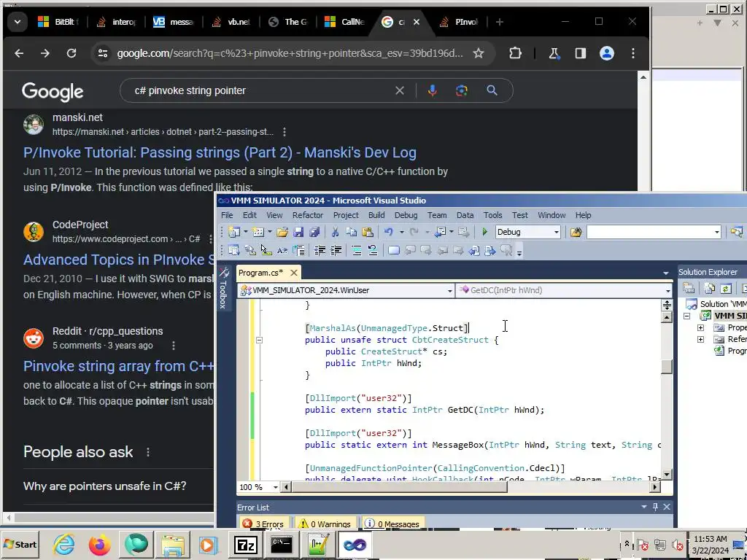Open the P/Invoke Tutorial Manski's Dev Log result

[x=220, y=152]
